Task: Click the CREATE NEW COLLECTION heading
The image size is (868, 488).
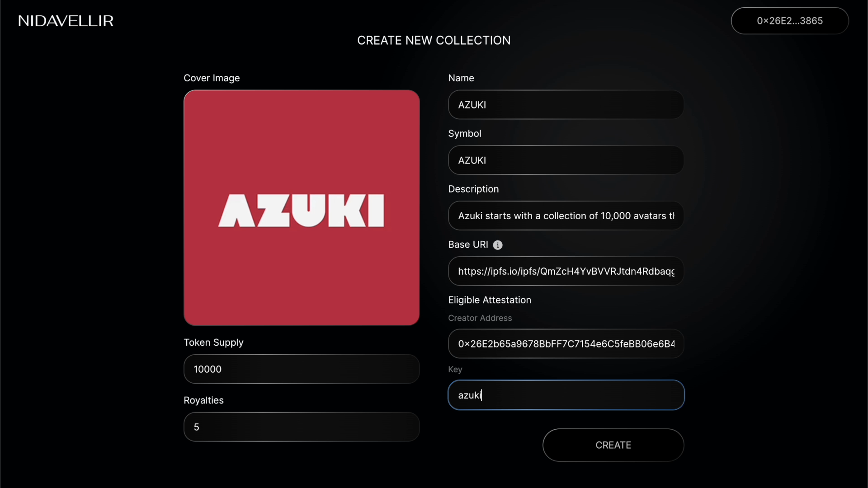Action: pos(434,40)
